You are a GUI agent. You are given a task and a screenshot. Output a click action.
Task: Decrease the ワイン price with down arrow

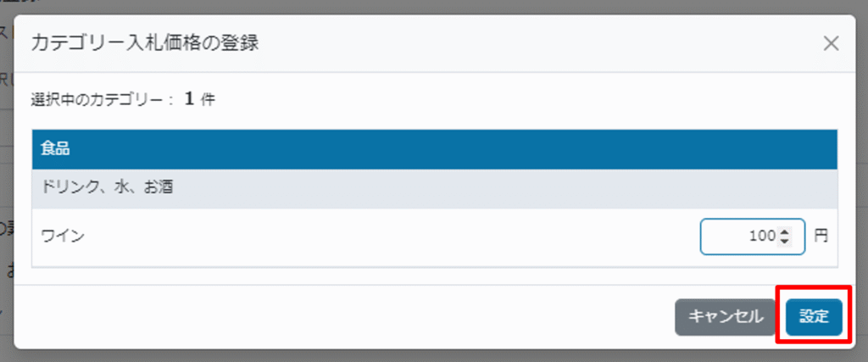click(784, 241)
